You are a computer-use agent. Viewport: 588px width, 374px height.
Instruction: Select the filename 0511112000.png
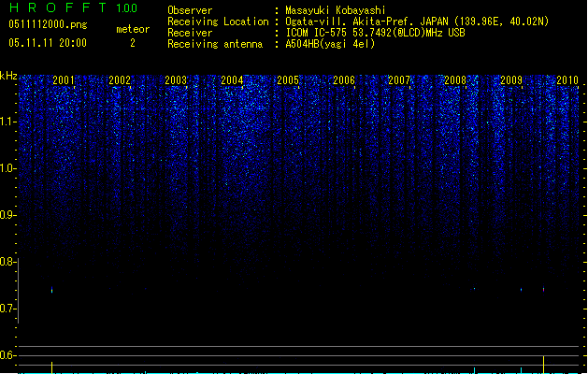(x=48, y=24)
